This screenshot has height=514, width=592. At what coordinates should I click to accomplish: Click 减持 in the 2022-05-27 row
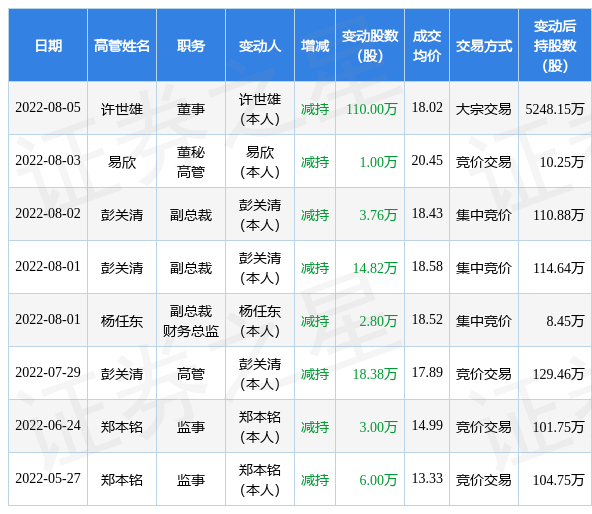pyautogui.click(x=315, y=480)
